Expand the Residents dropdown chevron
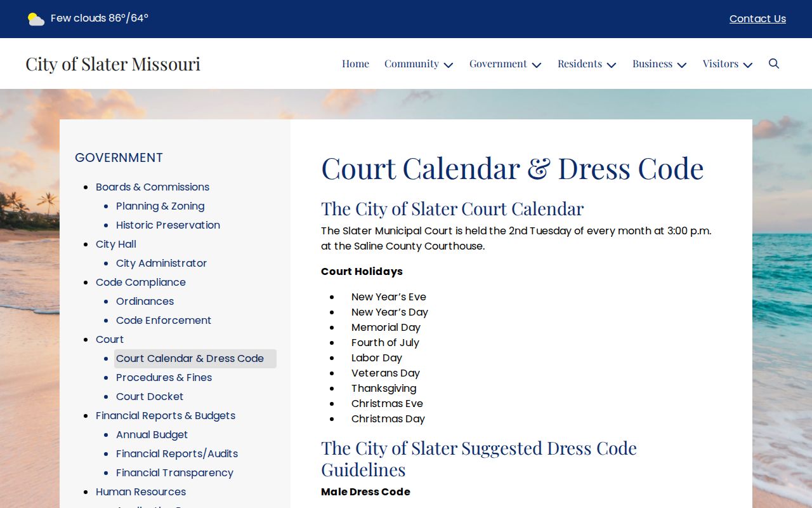 click(x=612, y=65)
